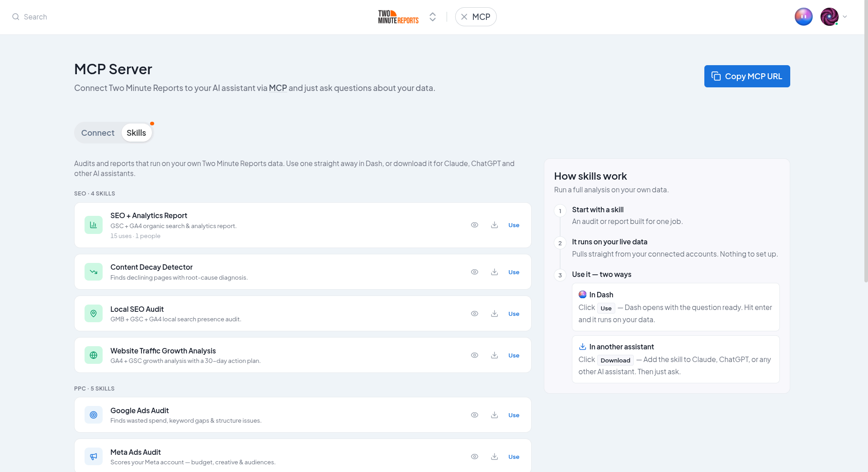
Task: Download the Meta Ads Audit skill
Action: [x=495, y=457]
